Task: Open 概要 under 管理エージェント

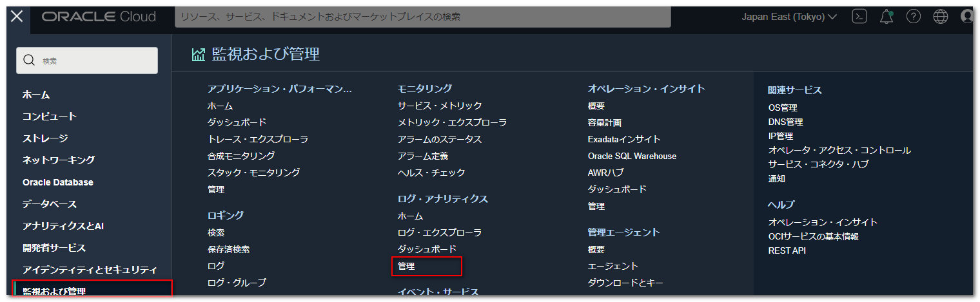Action: coord(596,249)
